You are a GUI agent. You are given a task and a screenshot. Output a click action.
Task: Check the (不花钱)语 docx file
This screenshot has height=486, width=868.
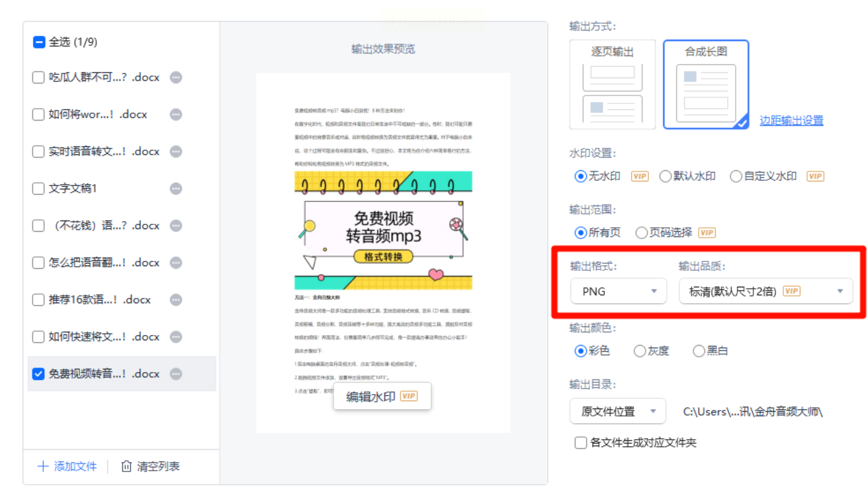click(38, 226)
